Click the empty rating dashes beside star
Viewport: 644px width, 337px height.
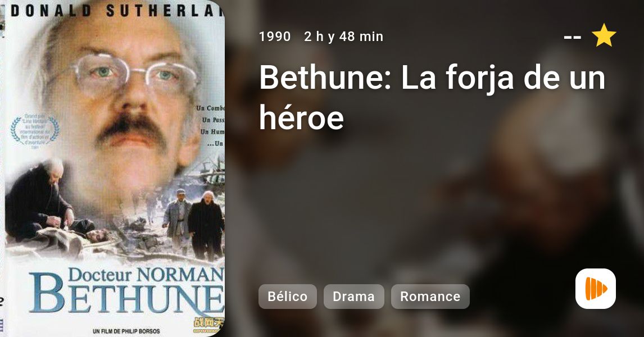pos(572,37)
